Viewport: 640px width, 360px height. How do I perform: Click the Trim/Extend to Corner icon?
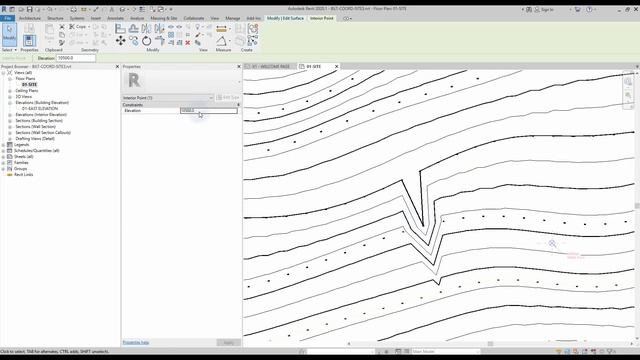pos(160,40)
